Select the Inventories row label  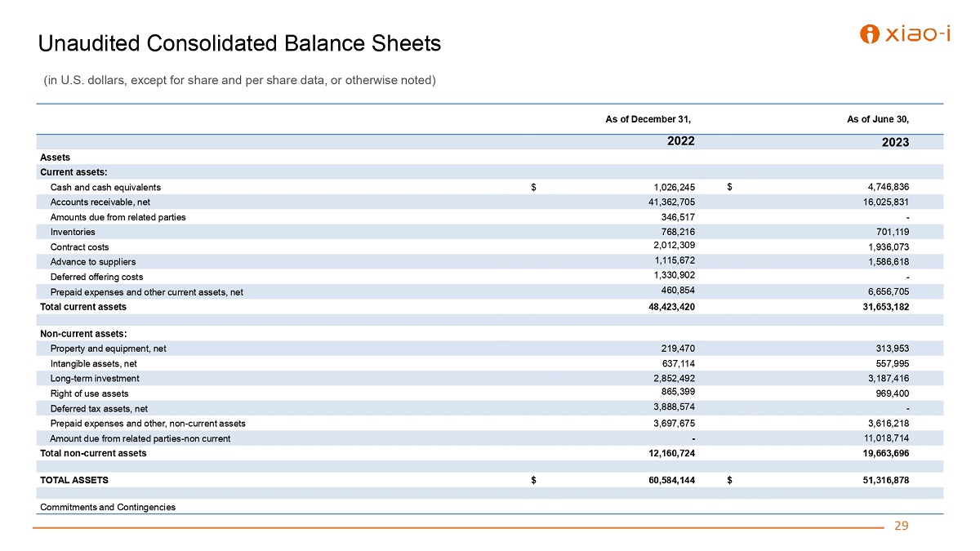tap(73, 232)
